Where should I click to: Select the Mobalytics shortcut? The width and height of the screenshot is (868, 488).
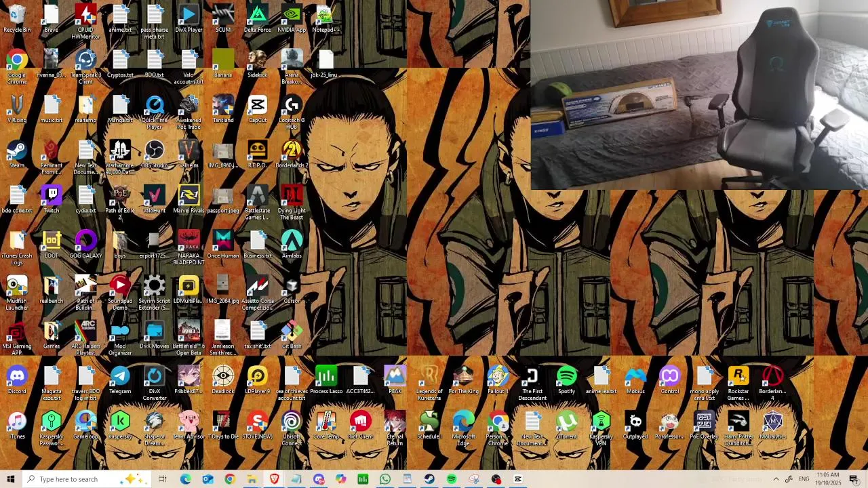772,426
